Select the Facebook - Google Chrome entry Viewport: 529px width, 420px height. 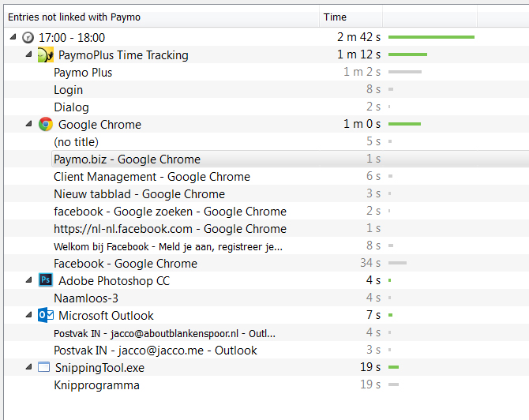coord(126,264)
